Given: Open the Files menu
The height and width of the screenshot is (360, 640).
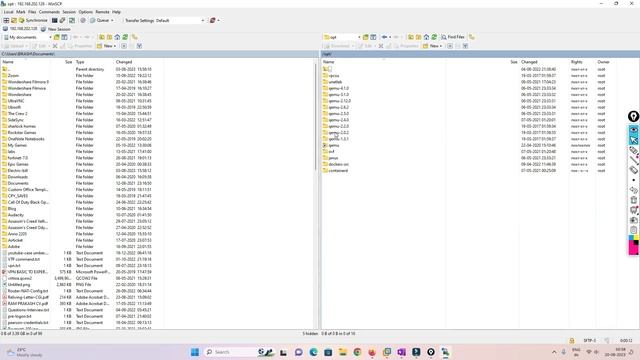Looking at the screenshot, I should click(x=32, y=12).
